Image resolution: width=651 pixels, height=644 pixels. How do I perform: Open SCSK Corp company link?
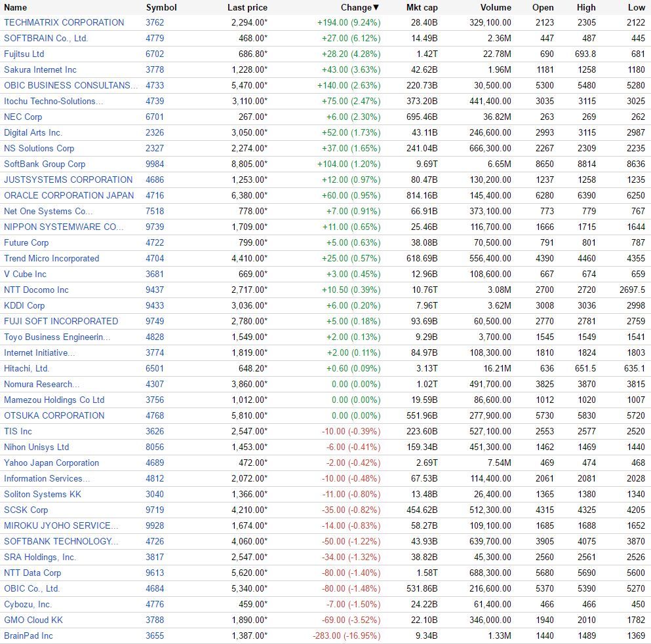click(26, 510)
